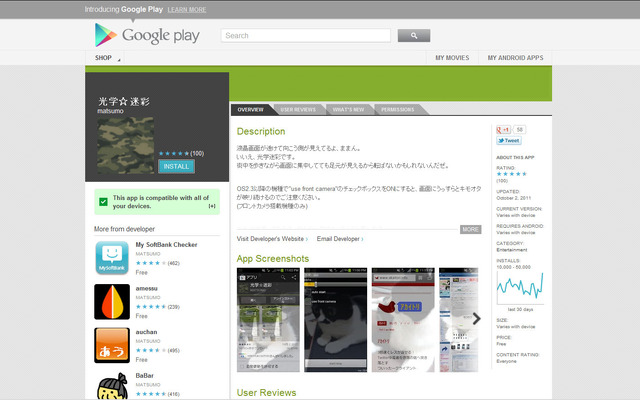Open the amessu title link
Viewport: 640px width, 400px height.
pos(147,288)
